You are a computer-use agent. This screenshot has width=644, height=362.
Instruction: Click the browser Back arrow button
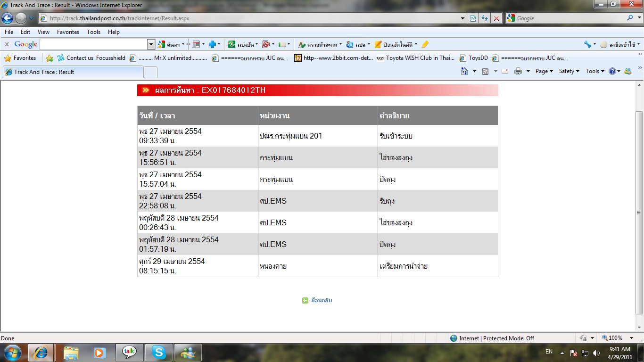coord(8,18)
